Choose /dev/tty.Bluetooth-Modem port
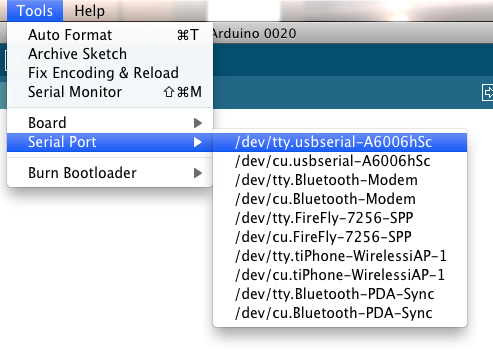Screen dimensions: 493x364 (x=340, y=180)
